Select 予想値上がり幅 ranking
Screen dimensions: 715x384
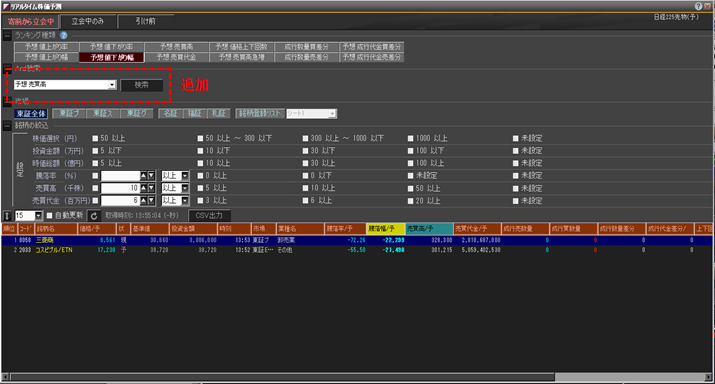46,57
